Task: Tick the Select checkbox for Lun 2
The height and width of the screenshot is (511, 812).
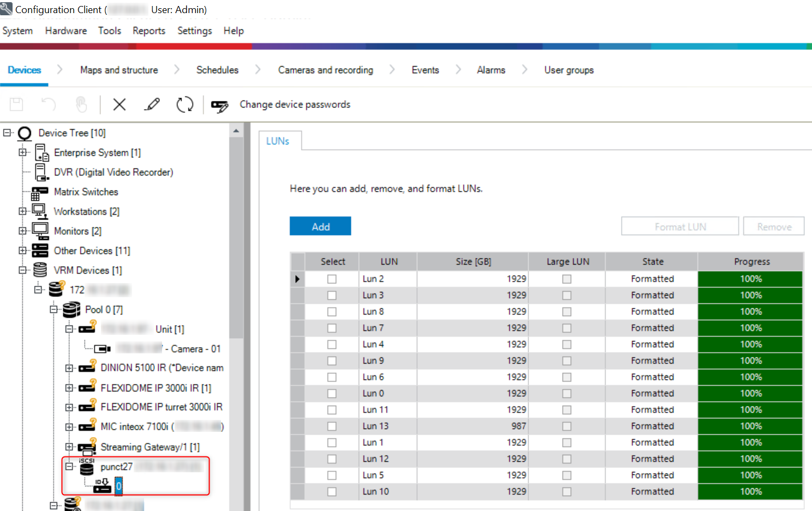Action: [332, 279]
